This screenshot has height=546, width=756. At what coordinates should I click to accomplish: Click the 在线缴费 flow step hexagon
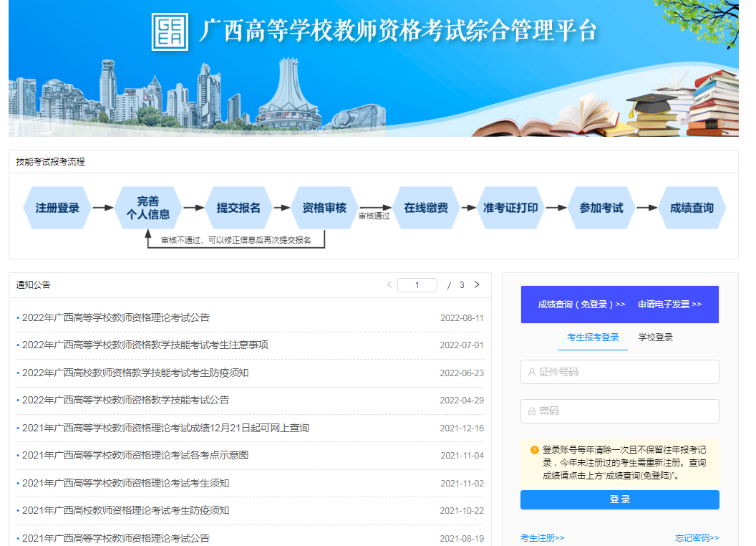pyautogui.click(x=426, y=208)
